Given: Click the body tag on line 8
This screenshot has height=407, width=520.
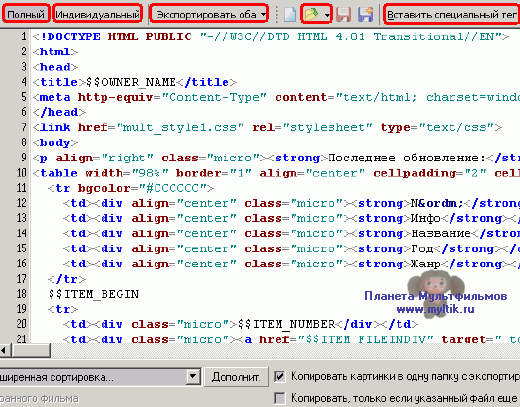Looking at the screenshot, I should point(55,143).
